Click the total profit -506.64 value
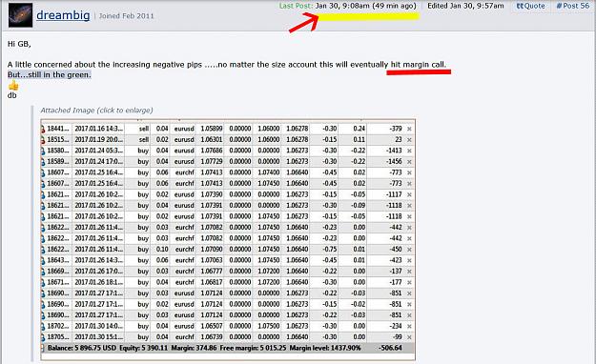 (390, 348)
